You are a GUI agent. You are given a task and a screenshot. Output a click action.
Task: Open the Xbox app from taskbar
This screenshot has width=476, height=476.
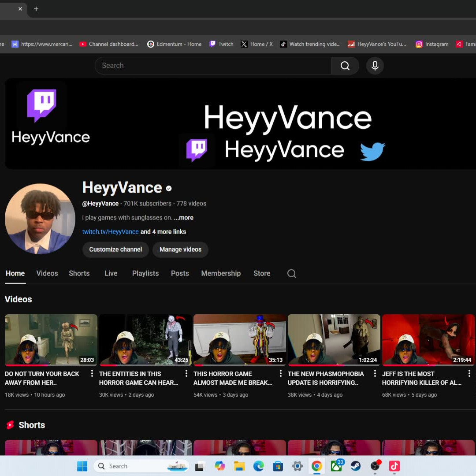(x=336, y=466)
